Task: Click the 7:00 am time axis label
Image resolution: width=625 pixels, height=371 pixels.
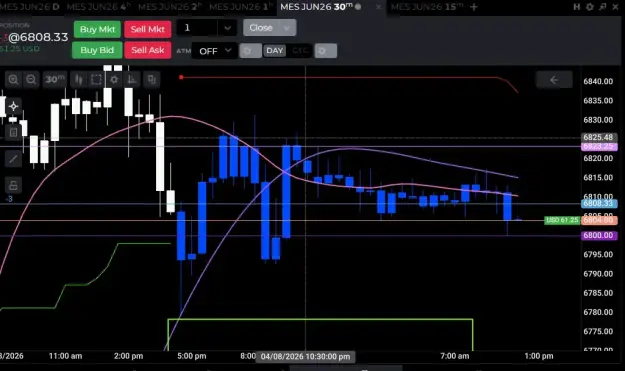Action: click(455, 356)
